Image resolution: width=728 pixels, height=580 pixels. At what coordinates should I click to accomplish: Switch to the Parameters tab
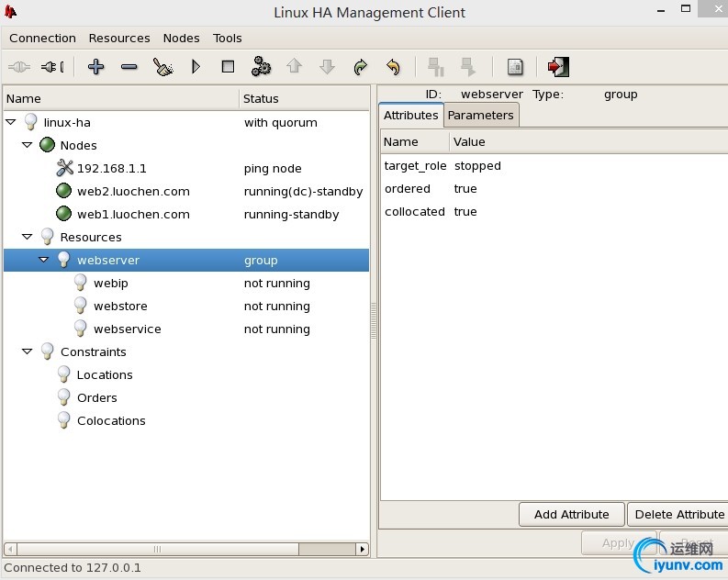pos(480,115)
